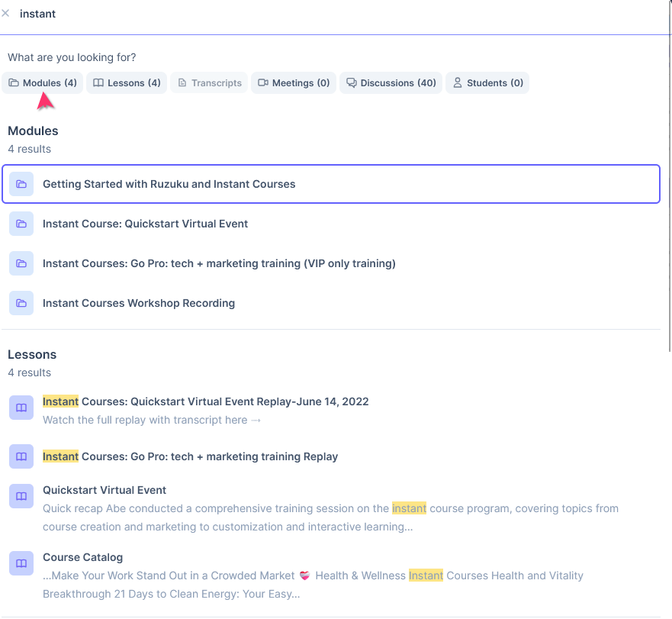672x619 pixels.
Task: Open 'Instant Courses Workshop Recording' module
Action: pyautogui.click(x=331, y=303)
